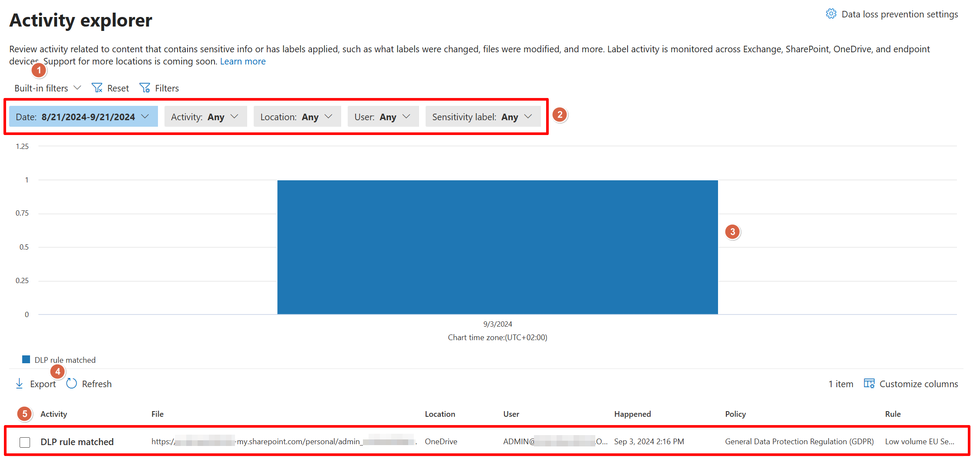This screenshot has height=466, width=980.
Task: Select the Activity column header
Action: (x=53, y=414)
